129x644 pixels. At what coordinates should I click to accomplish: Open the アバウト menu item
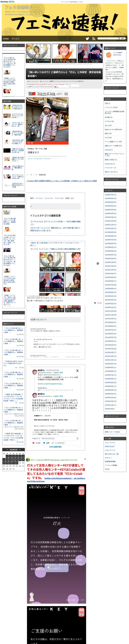(15, 39)
